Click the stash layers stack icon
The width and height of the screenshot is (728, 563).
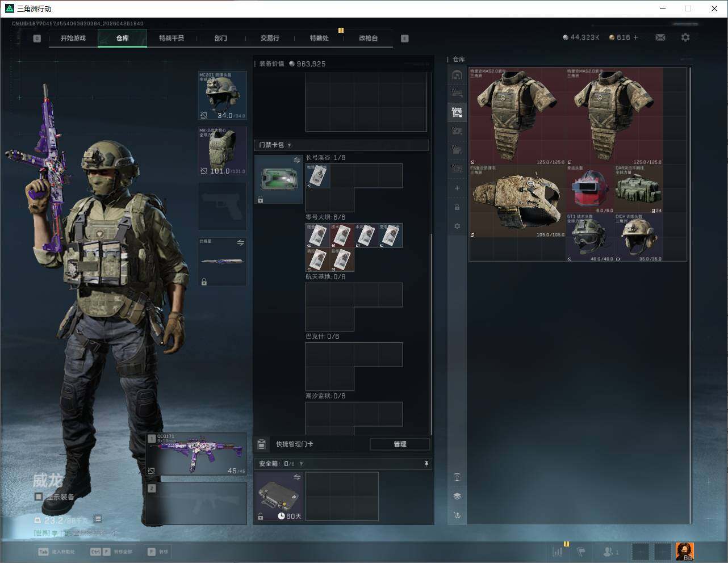pyautogui.click(x=457, y=496)
